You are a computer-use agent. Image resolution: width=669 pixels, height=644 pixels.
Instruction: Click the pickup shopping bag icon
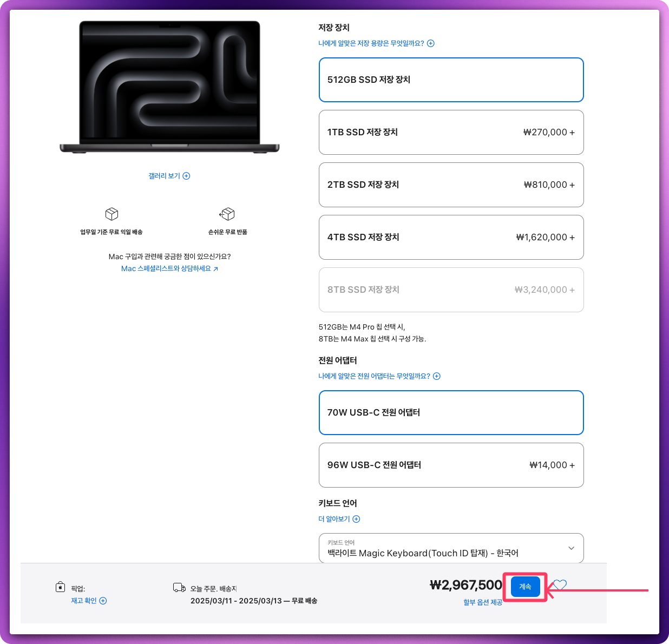[60, 587]
